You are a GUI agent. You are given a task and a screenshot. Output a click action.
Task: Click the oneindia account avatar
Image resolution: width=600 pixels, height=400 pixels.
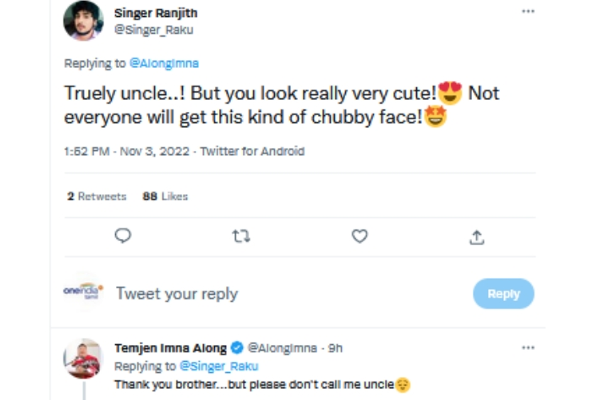click(x=84, y=293)
